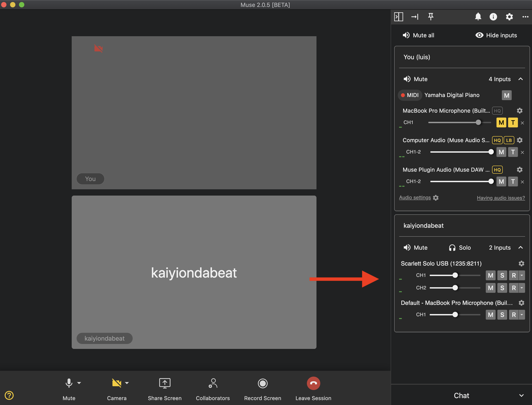Screen dimensions: 532x405
Task: Adjust Computer Audio CH1-2 volume slider
Action: [x=462, y=152]
